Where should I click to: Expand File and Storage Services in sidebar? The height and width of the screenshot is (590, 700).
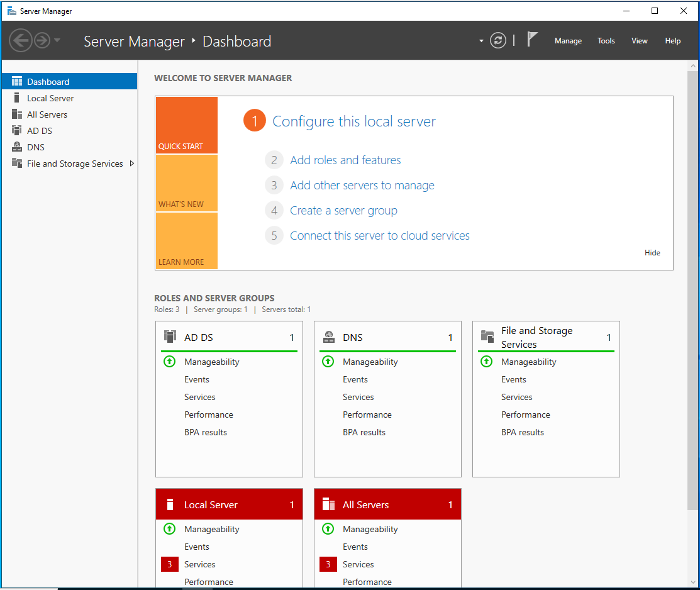point(131,164)
